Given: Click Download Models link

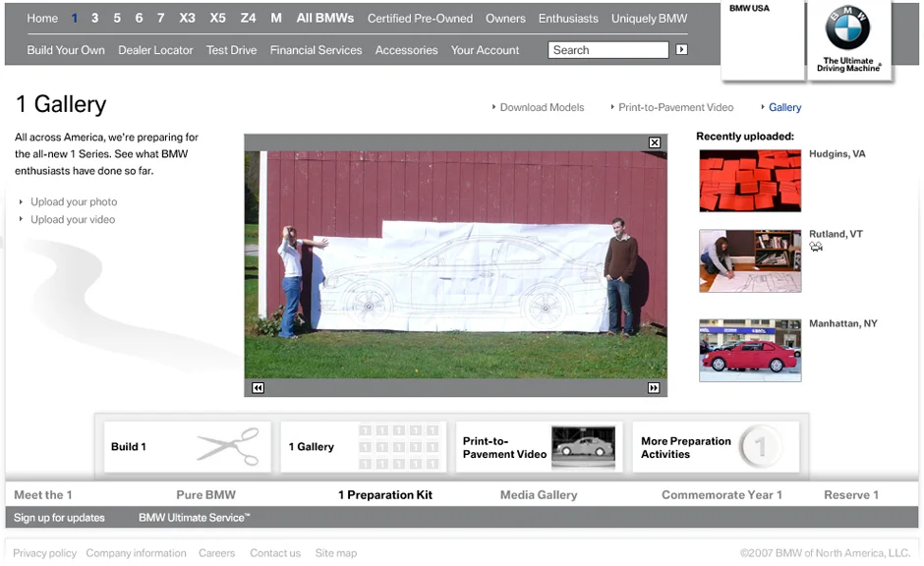Looking at the screenshot, I should [542, 107].
